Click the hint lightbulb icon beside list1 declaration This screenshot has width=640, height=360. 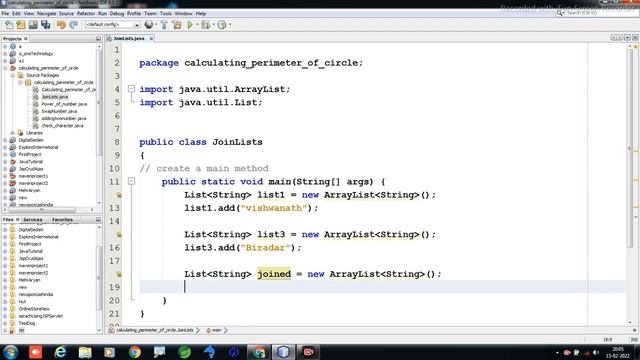coord(118,195)
